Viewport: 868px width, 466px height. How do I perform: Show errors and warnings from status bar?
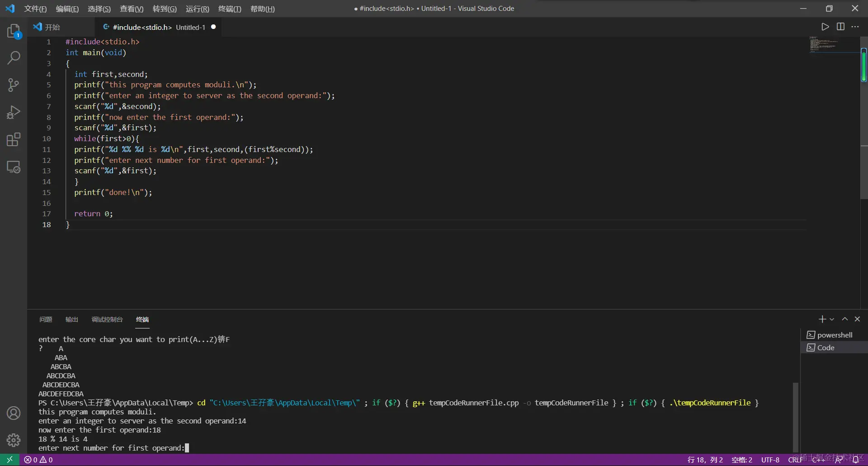pyautogui.click(x=38, y=460)
